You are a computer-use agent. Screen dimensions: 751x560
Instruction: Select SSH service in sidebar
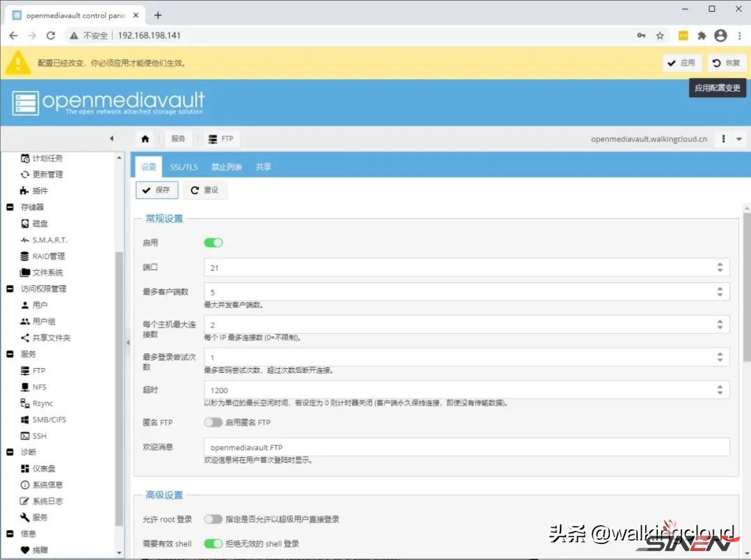[x=33, y=435]
